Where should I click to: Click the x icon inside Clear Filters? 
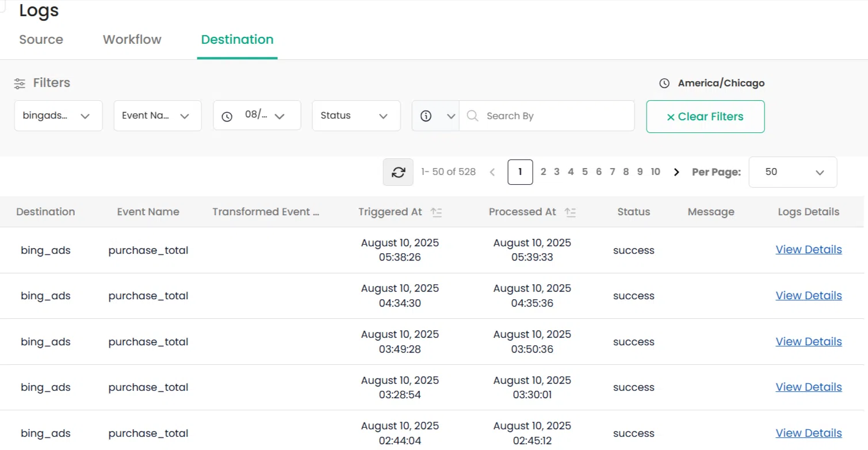point(670,116)
